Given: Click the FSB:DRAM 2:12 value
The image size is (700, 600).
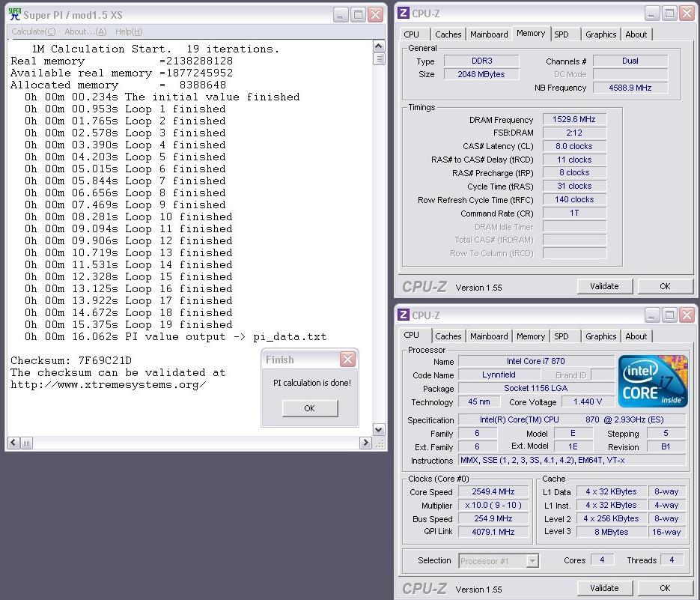Looking at the screenshot, I should click(574, 133).
